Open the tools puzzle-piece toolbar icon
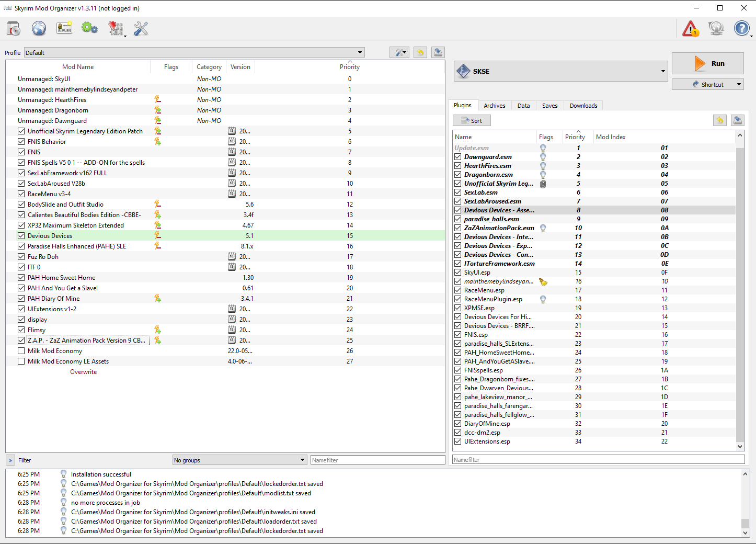 [x=116, y=28]
